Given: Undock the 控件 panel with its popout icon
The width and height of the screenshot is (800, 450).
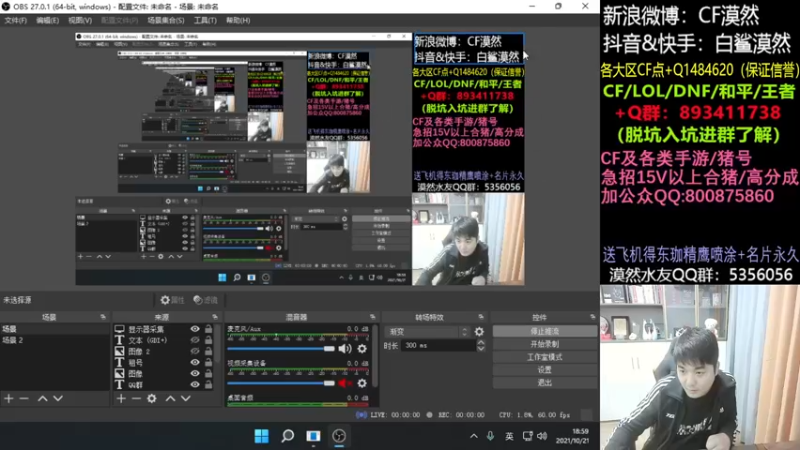Looking at the screenshot, I should [592, 317].
